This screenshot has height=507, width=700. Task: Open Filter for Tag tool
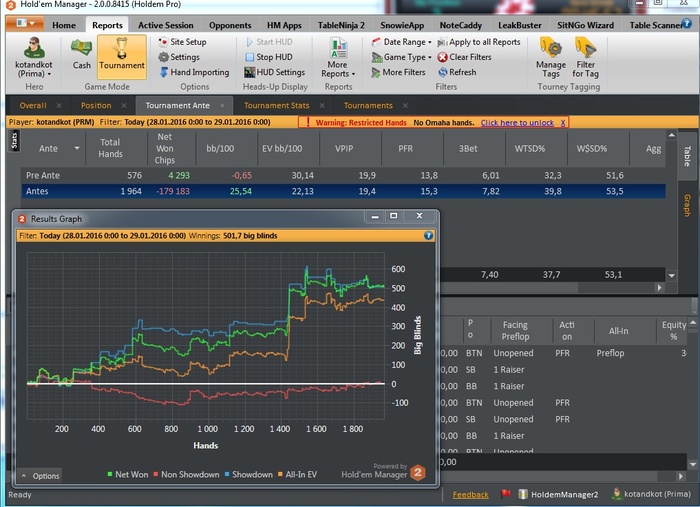585,57
